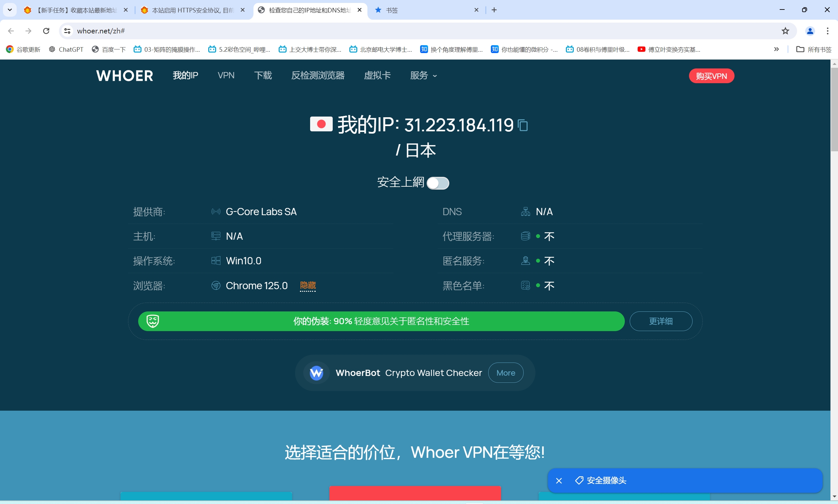Toggle the 安全上網 switch
The width and height of the screenshot is (838, 504).
tap(438, 183)
